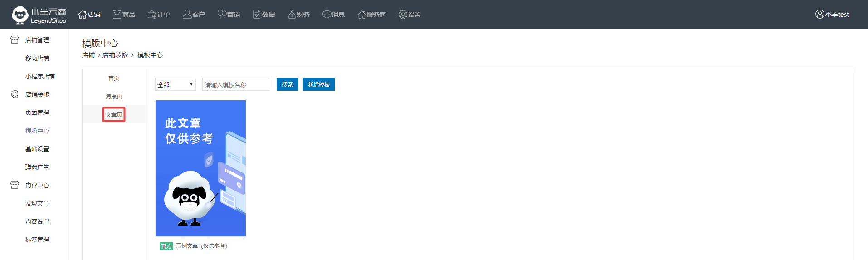Viewport: 868px width, 260px height.
Task: Expand the 全部 template filter dropdown
Action: pyautogui.click(x=176, y=85)
